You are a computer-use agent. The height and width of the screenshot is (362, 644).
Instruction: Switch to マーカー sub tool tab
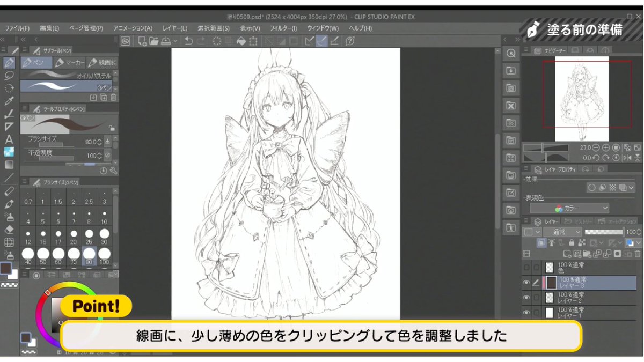(69, 63)
